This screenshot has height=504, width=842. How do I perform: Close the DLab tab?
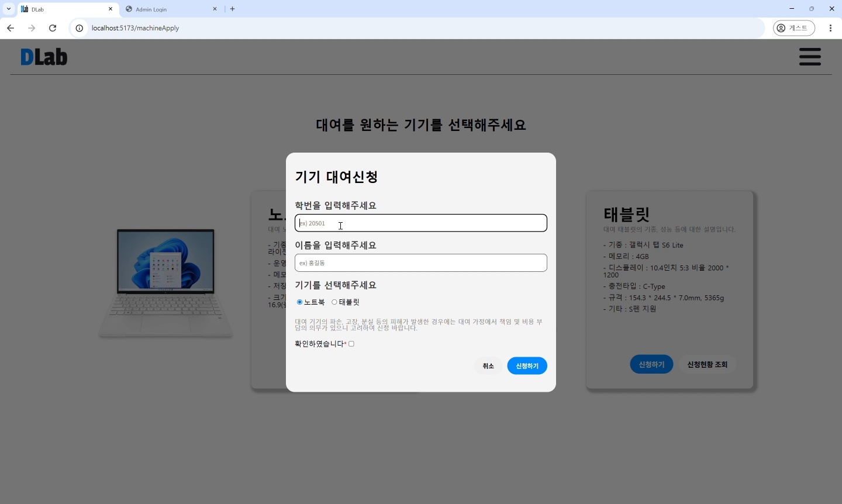click(x=111, y=9)
